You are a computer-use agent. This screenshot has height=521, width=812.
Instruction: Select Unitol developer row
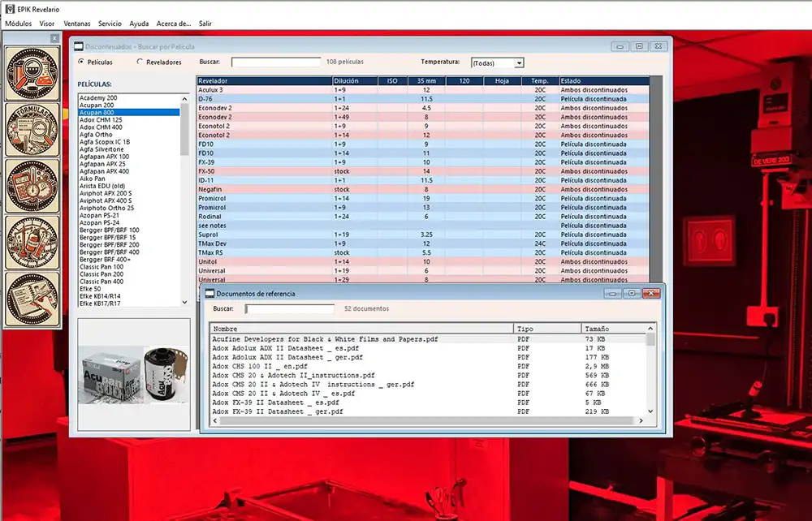tap(422, 262)
